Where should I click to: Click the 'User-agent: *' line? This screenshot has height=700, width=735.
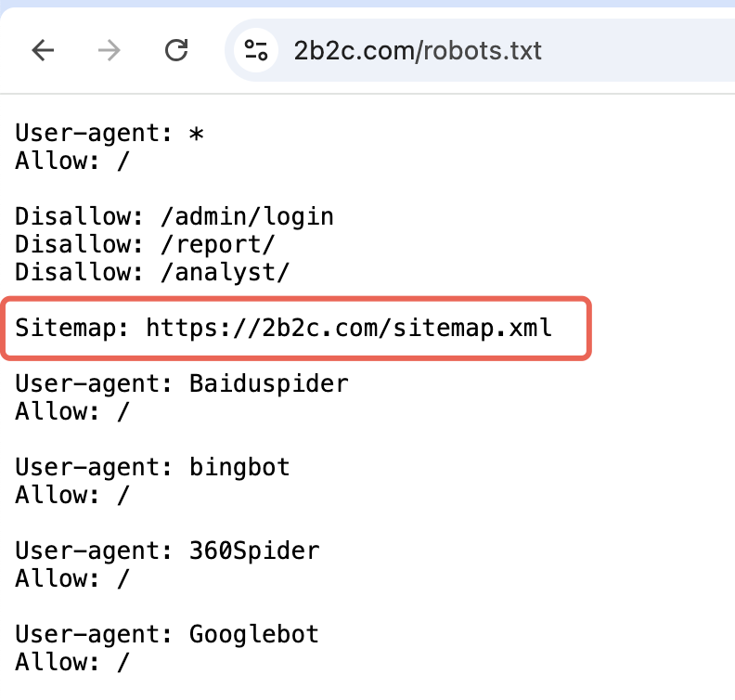point(110,133)
